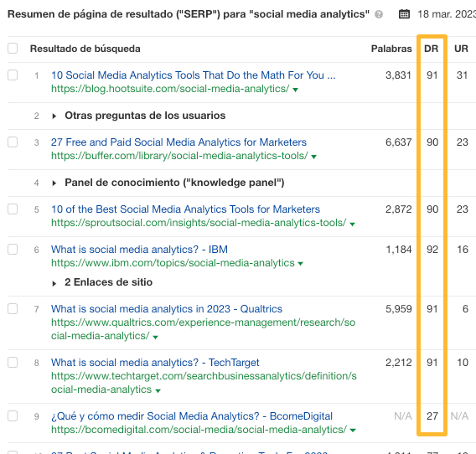Open the calendar icon next to 18 mar. 2023

[x=404, y=14]
